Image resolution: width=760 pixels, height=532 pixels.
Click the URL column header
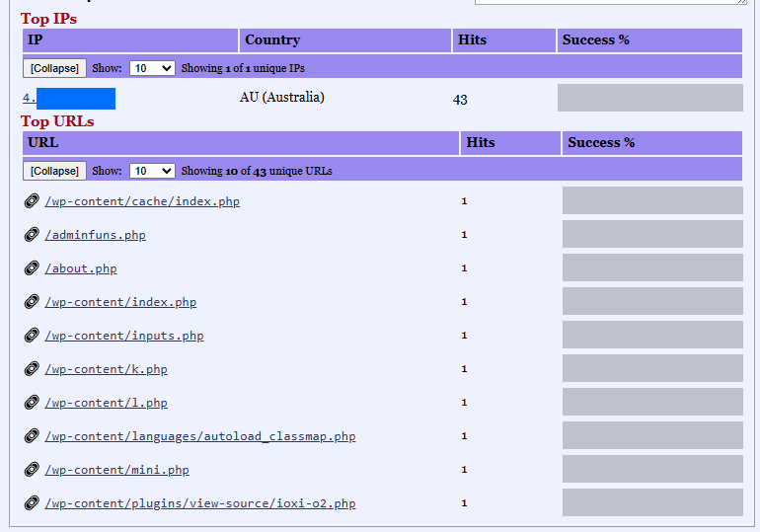43,143
